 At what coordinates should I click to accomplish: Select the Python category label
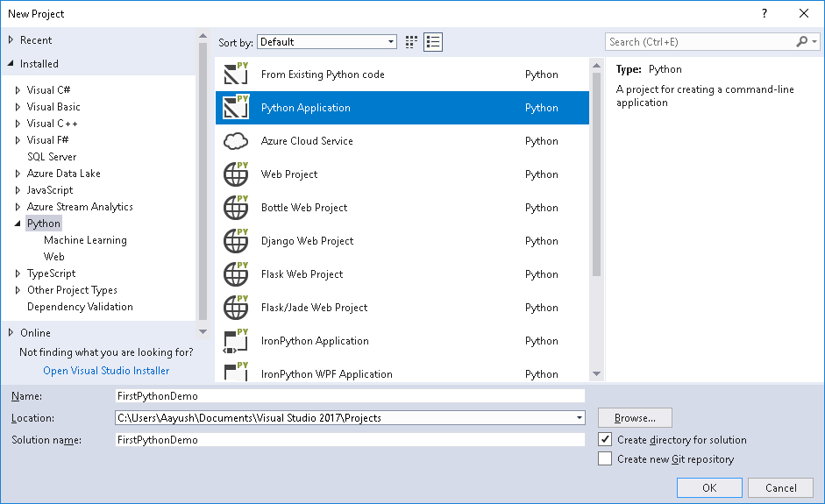point(44,224)
